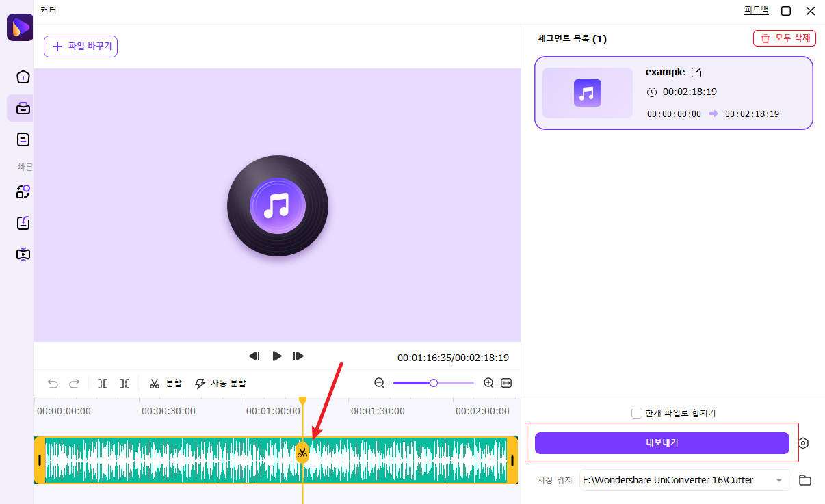Click the timeline zoom slider handle
Image resolution: width=825 pixels, height=504 pixels.
point(434,383)
